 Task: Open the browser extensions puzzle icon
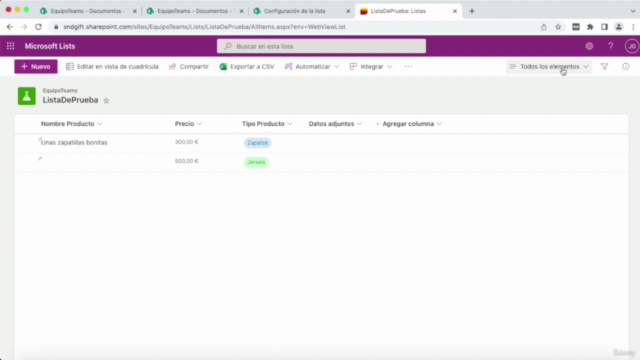click(590, 27)
